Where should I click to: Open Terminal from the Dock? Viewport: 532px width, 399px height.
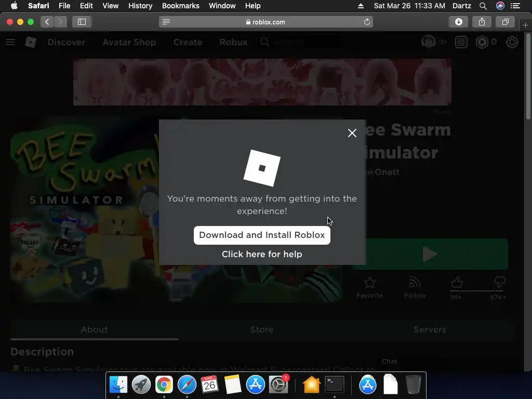335,384
